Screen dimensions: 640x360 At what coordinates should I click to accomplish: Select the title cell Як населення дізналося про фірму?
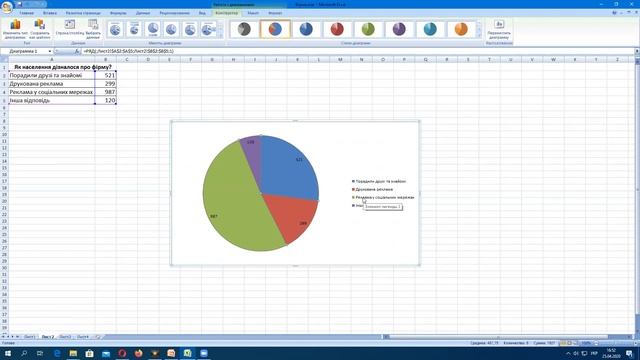[62, 67]
